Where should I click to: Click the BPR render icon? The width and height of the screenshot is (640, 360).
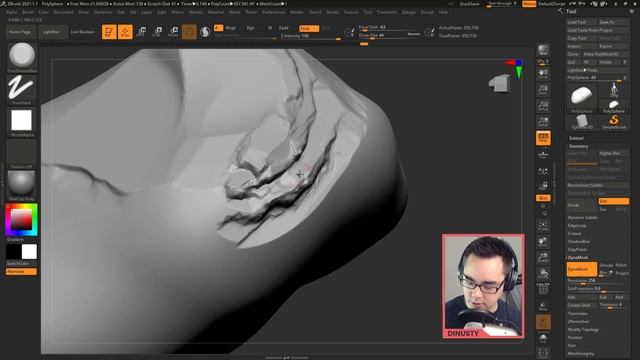tap(543, 50)
